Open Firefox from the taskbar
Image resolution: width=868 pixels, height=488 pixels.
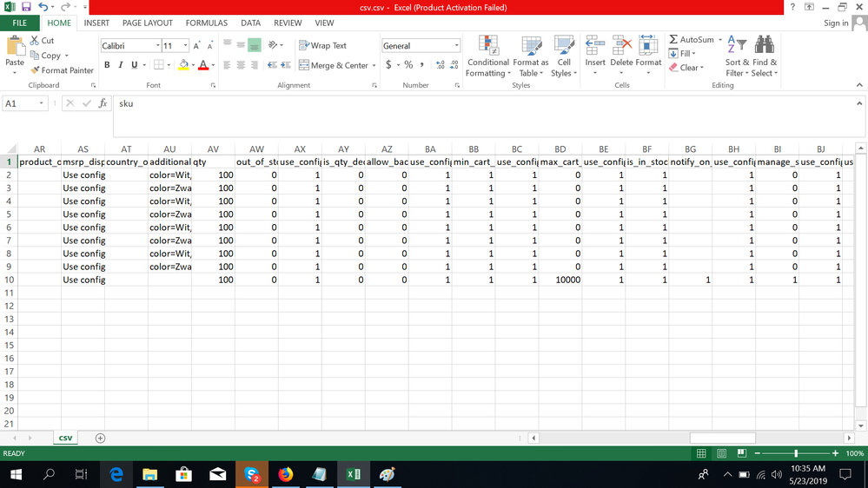pos(286,474)
